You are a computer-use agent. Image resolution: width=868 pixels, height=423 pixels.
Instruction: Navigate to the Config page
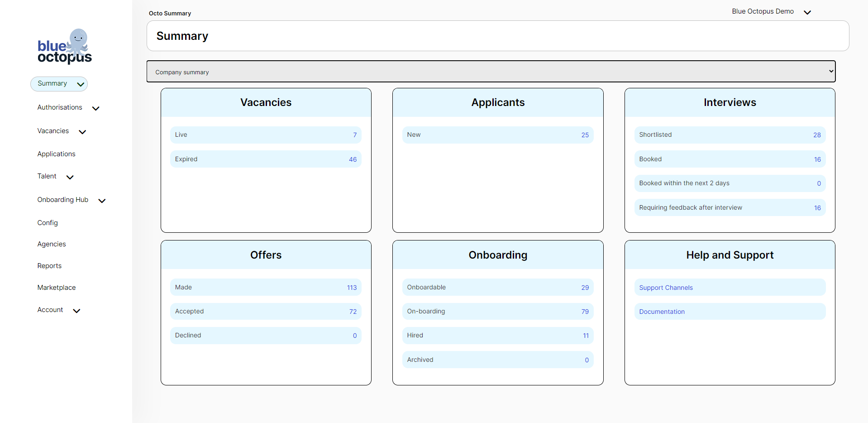pos(48,222)
